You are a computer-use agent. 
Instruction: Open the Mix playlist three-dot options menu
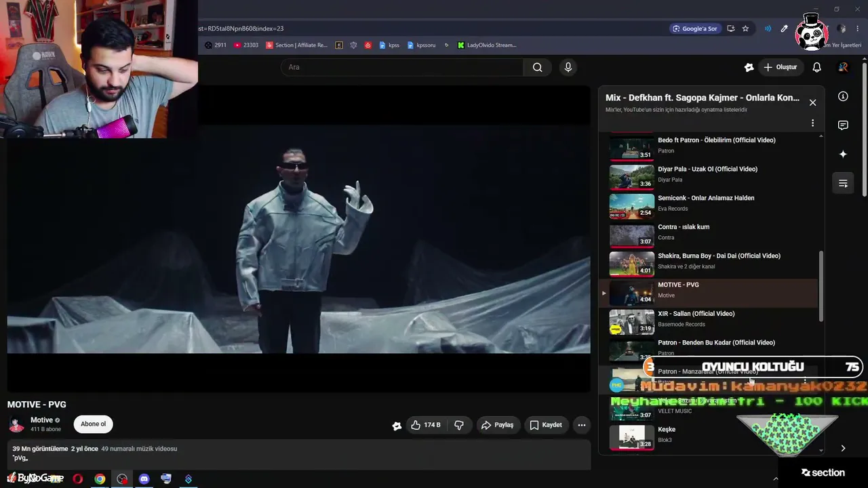point(812,123)
